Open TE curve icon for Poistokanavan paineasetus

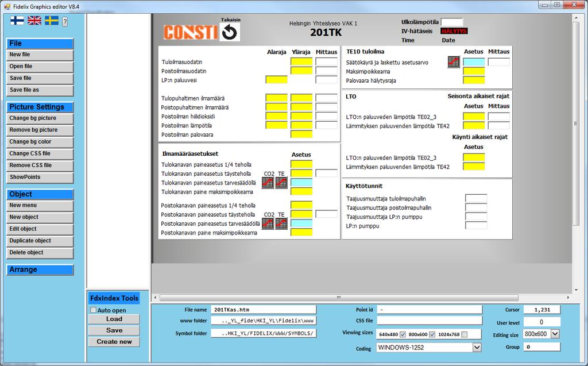click(x=281, y=224)
